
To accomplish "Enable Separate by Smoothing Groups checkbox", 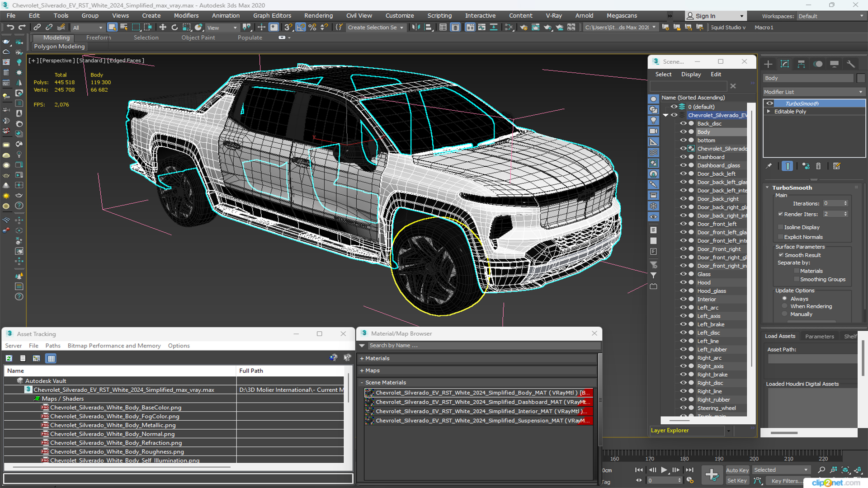I will 797,279.
